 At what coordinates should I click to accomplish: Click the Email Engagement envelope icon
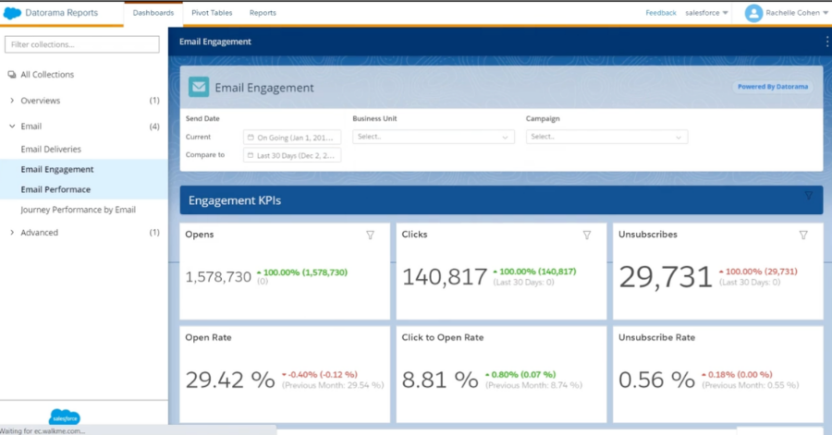pyautogui.click(x=199, y=87)
